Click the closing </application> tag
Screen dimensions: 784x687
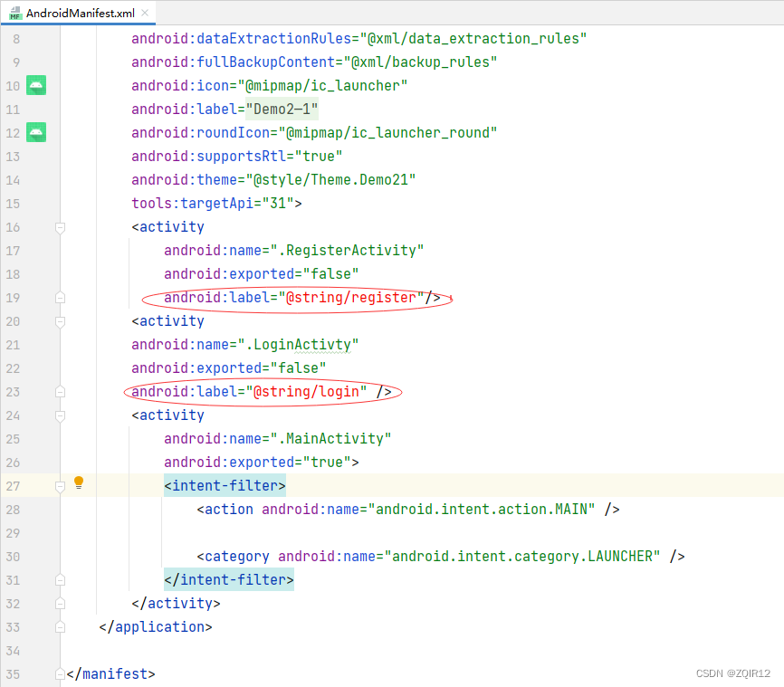click(x=156, y=626)
